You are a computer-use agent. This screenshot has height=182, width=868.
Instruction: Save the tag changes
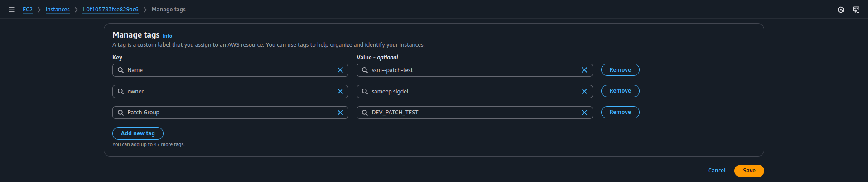(749, 171)
